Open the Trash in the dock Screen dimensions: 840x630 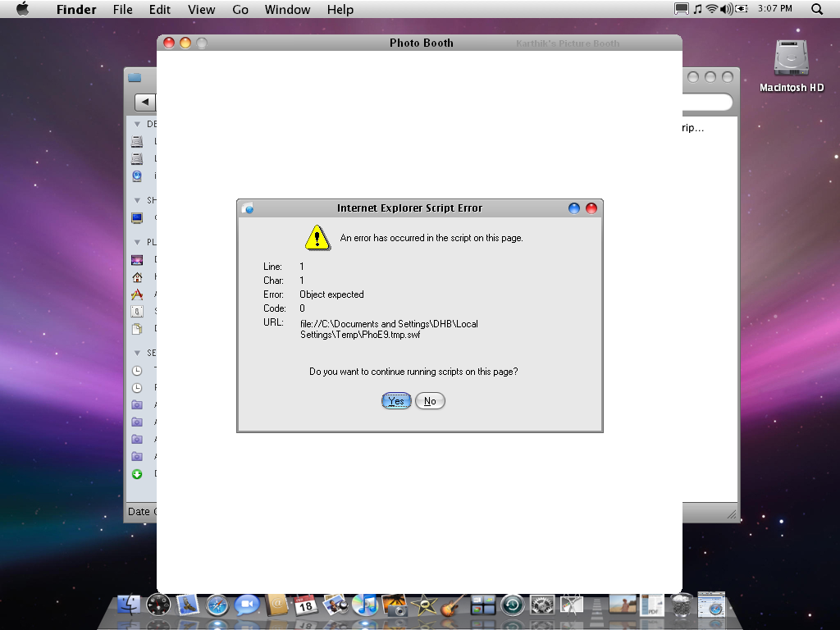[682, 605]
